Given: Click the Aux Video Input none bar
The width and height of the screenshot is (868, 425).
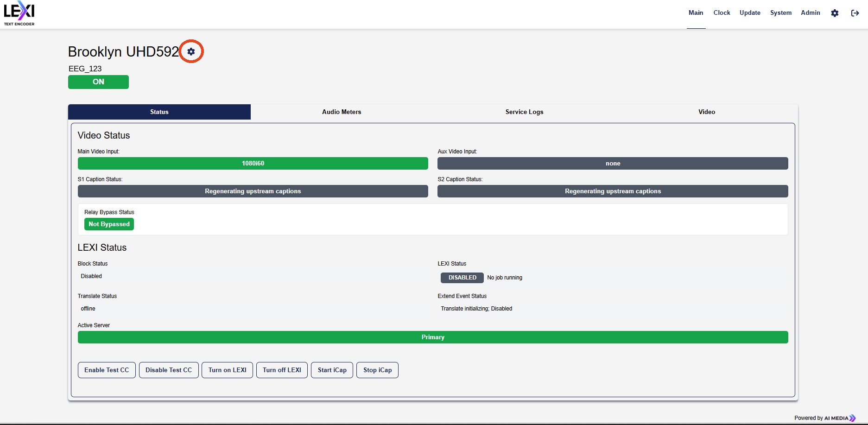Looking at the screenshot, I should [x=613, y=163].
